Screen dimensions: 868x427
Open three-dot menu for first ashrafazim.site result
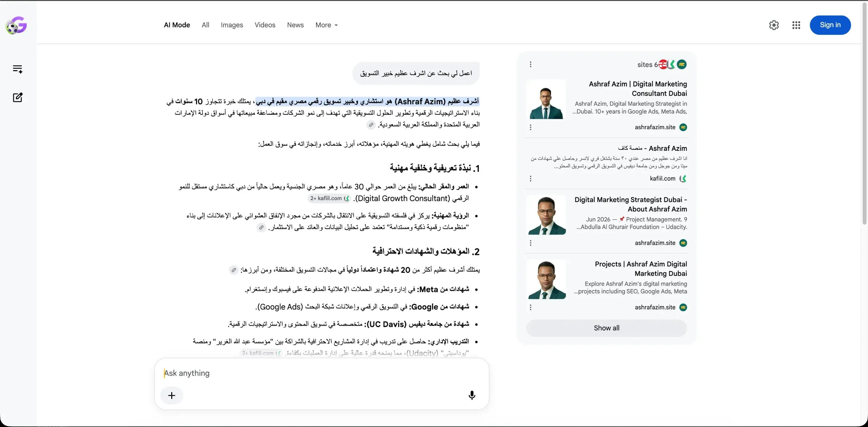click(x=531, y=127)
